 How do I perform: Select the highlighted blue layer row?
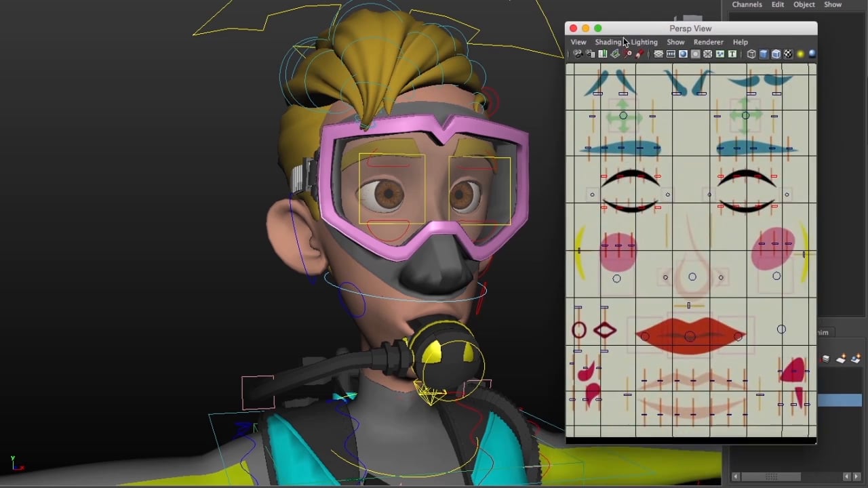840,401
